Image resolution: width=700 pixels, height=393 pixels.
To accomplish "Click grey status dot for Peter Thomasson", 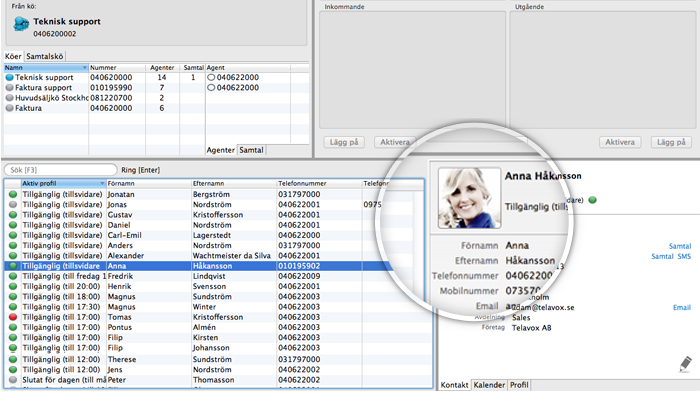I will point(13,380).
